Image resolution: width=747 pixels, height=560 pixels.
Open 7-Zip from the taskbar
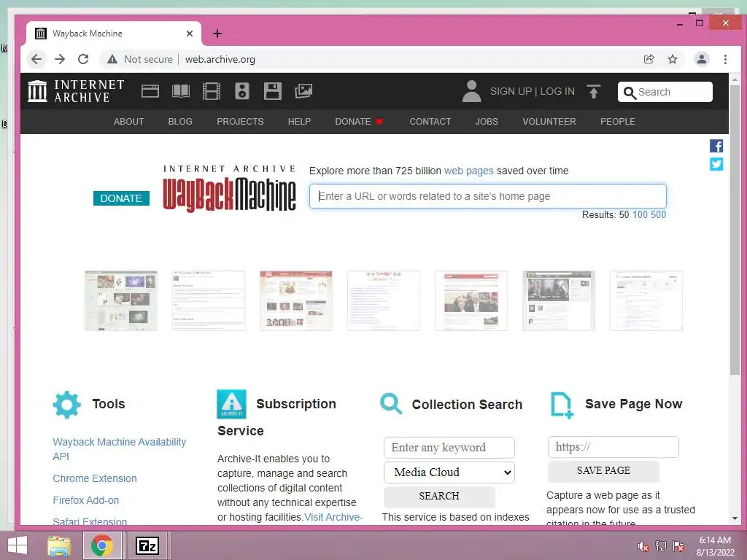coord(147,545)
